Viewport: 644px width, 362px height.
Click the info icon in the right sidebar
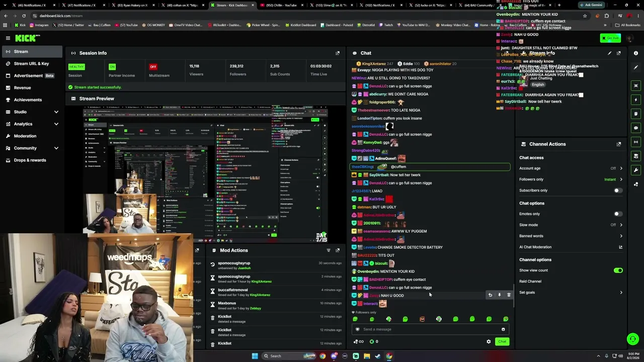point(636,53)
